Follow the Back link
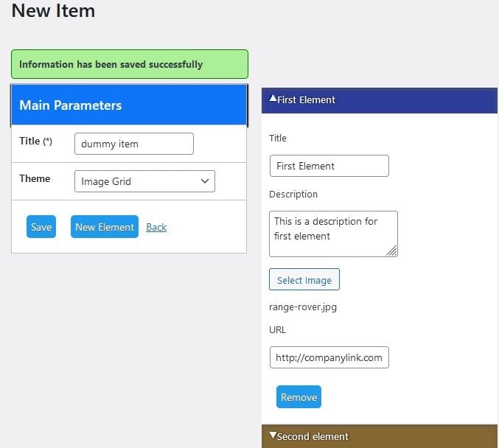Screen dimensions: 499x448 [x=156, y=227]
